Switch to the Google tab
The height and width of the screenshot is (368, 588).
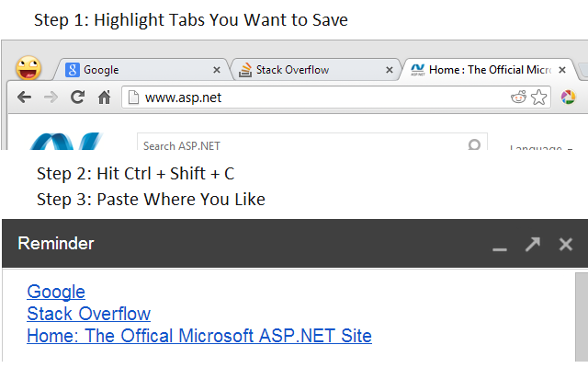click(138, 69)
